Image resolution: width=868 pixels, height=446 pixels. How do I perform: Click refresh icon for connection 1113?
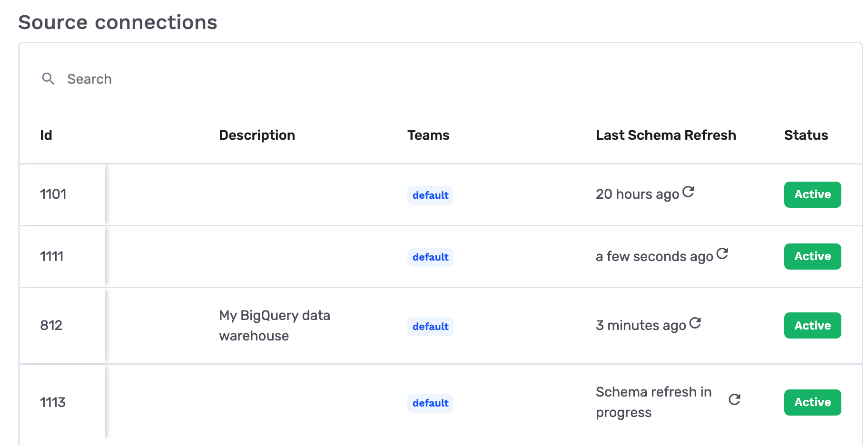point(734,399)
